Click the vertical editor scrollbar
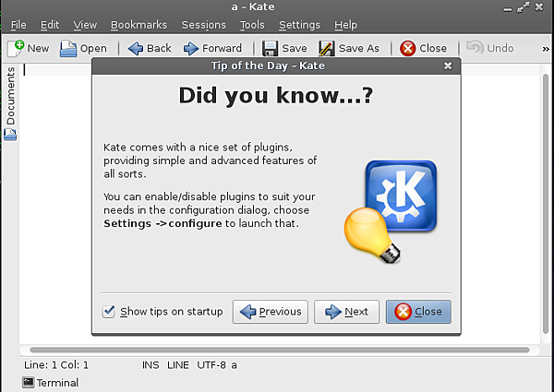This screenshot has width=554, height=392. point(546,203)
